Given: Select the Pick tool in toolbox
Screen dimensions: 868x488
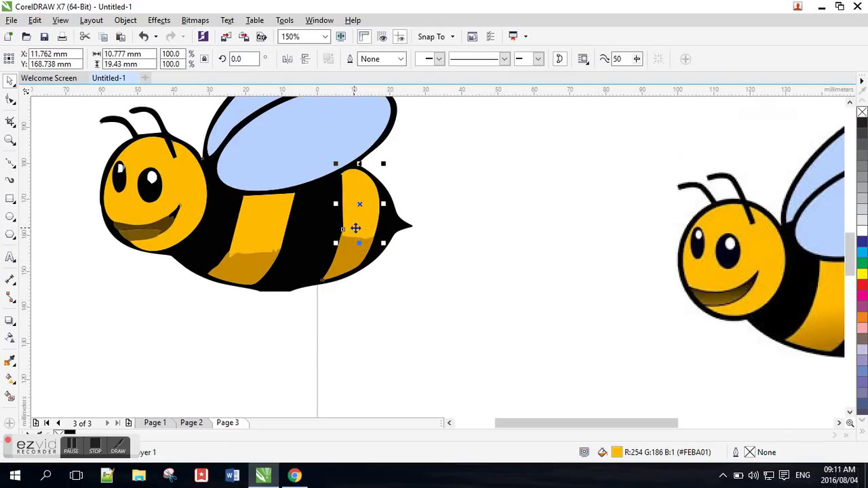Looking at the screenshot, I should (10, 81).
